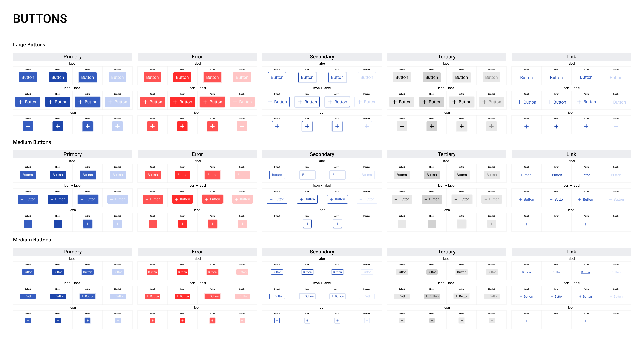
Task: Click the Large Tertiary Active label-only Button
Action: tap(461, 77)
